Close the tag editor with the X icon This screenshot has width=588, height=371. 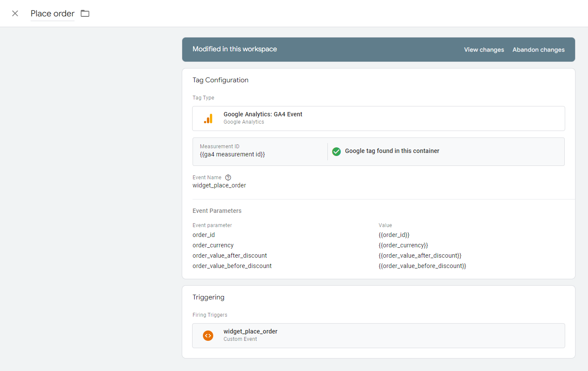(x=15, y=13)
